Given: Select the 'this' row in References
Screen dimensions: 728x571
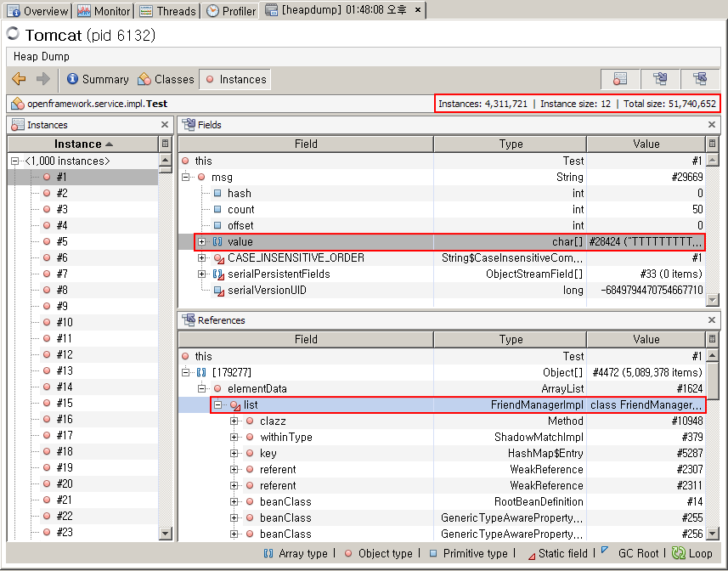Looking at the screenshot, I should point(442,357).
